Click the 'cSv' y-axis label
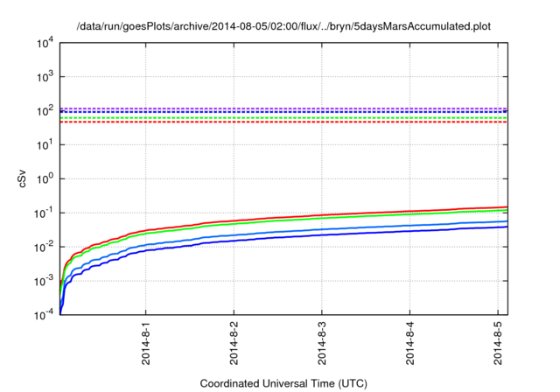 (22, 178)
